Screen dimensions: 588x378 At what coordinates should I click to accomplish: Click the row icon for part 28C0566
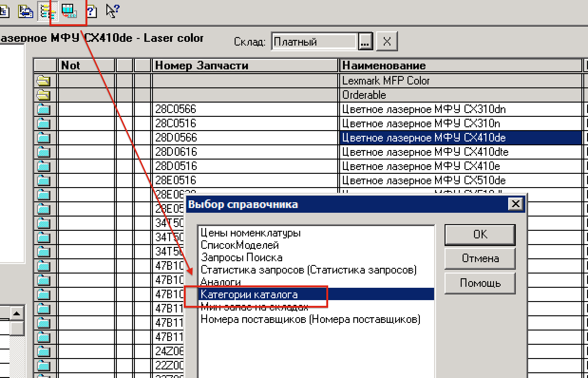click(x=44, y=110)
